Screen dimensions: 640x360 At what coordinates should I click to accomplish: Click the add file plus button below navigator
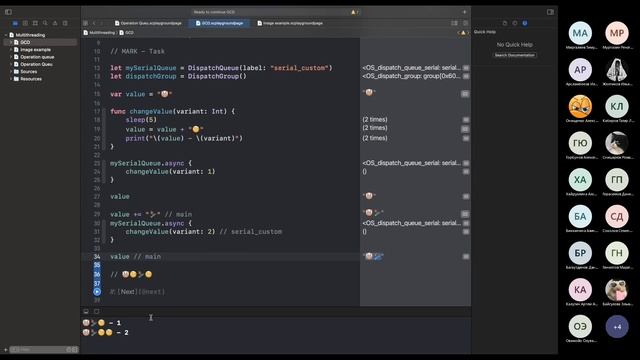[5, 349]
